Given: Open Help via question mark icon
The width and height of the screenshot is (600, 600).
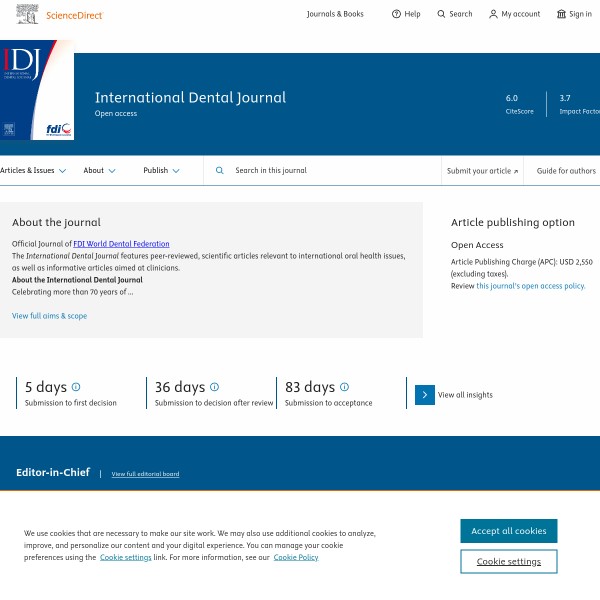Looking at the screenshot, I should click(396, 14).
